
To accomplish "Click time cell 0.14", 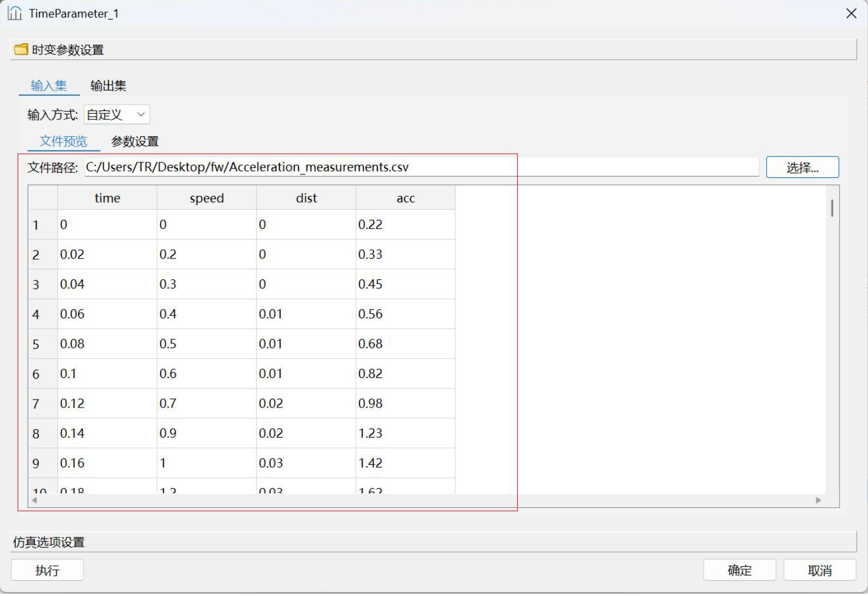I will coord(107,434).
